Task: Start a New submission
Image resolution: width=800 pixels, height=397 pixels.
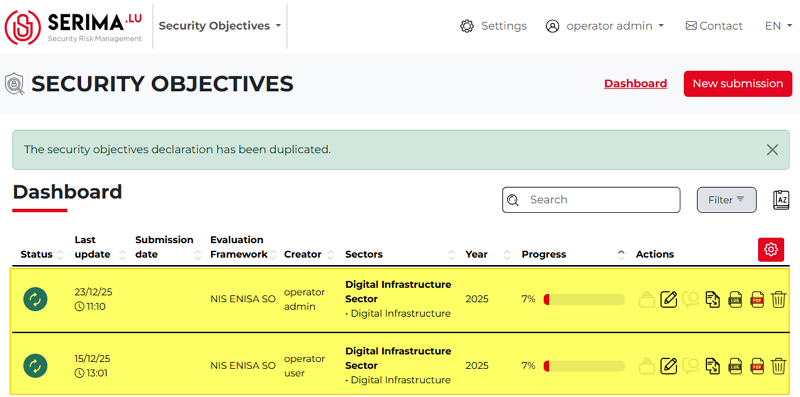Action: tap(738, 84)
